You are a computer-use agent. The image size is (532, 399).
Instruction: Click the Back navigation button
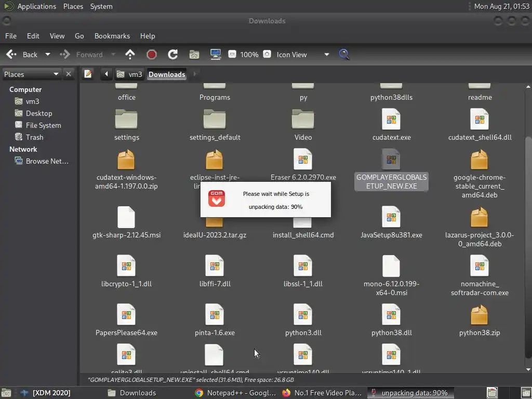click(x=22, y=55)
